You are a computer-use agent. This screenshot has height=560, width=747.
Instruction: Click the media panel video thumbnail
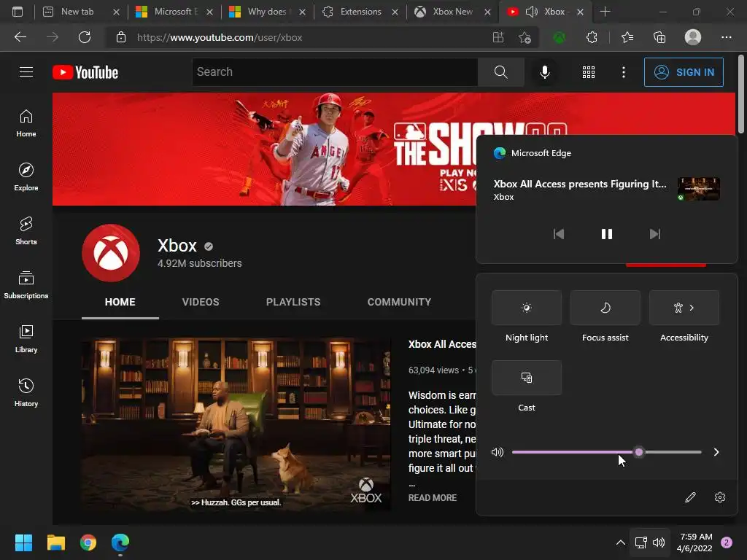(699, 189)
